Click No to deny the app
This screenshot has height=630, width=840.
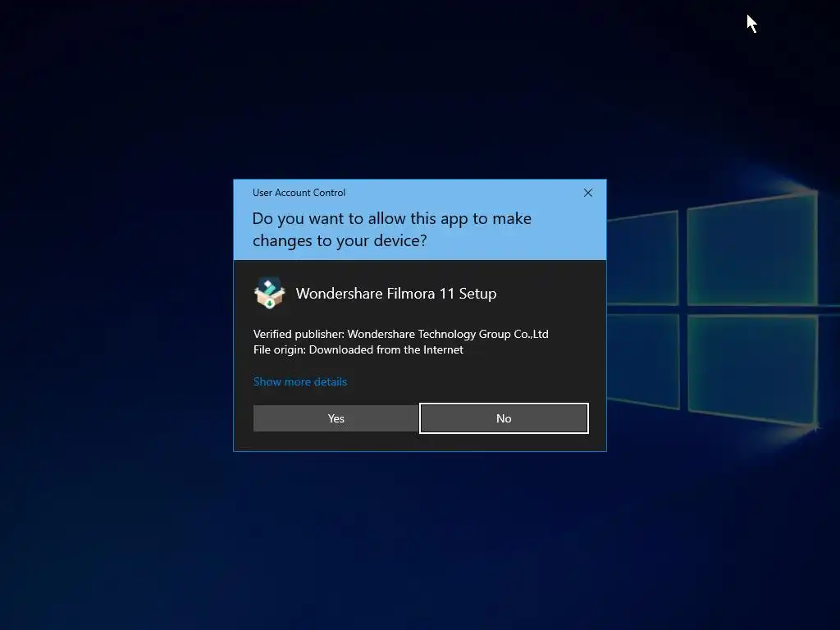(x=504, y=418)
